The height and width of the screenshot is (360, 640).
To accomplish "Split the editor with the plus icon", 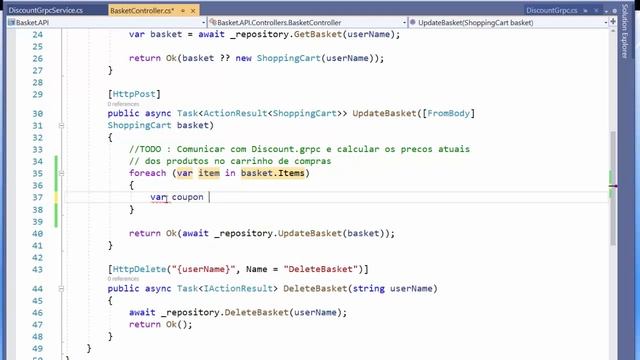I will 613,22.
